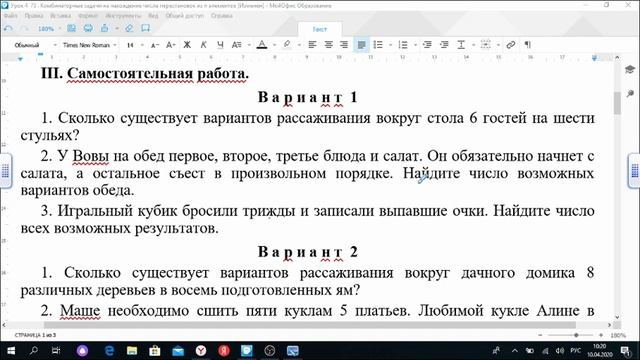Toggle the show paragraph marks ¶ icon
This screenshot has height=360, width=640.
[x=528, y=45]
